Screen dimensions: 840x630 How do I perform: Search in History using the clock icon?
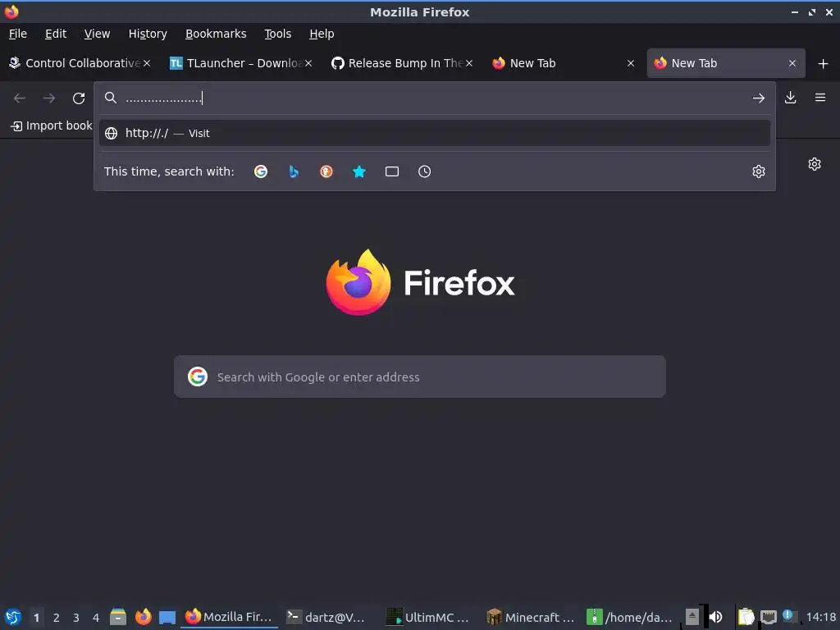424,171
